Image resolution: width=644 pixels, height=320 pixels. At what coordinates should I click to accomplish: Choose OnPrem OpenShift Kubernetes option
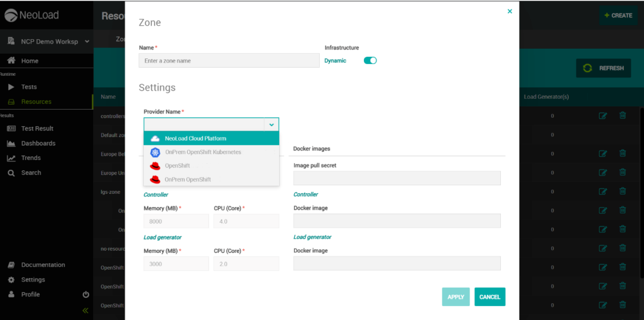tap(211, 152)
